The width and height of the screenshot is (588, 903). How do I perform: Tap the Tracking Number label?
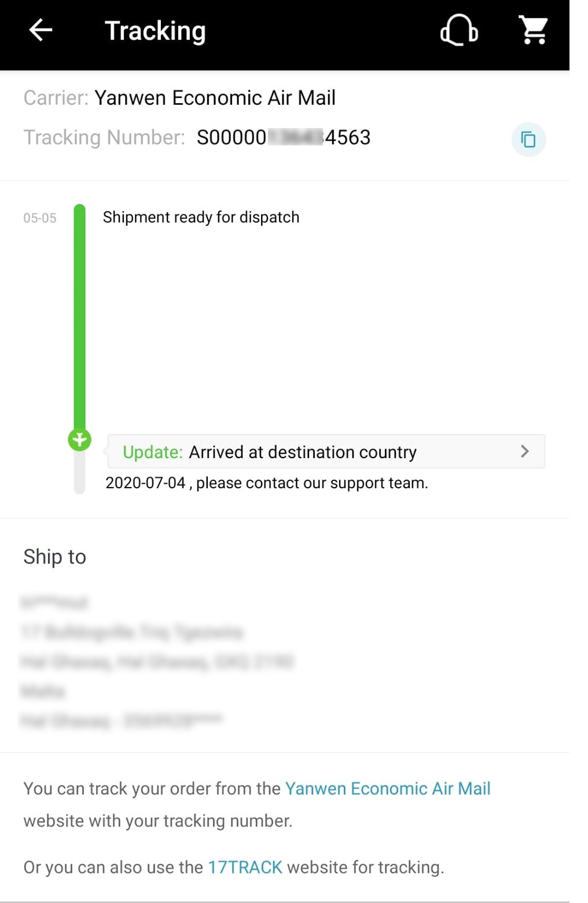[104, 137]
